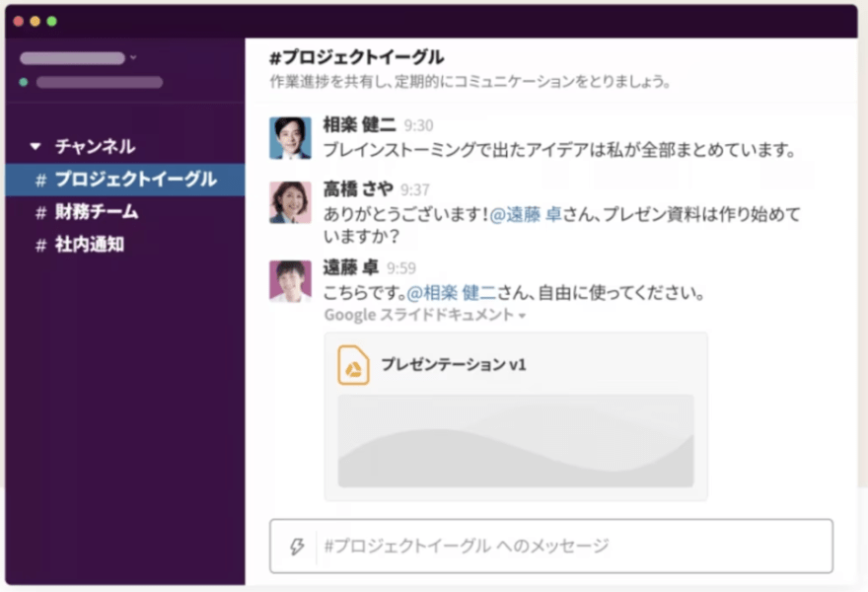Focus the #プロジェクトイーグル へのメッセージ input
The image size is (868, 592).
point(550,546)
